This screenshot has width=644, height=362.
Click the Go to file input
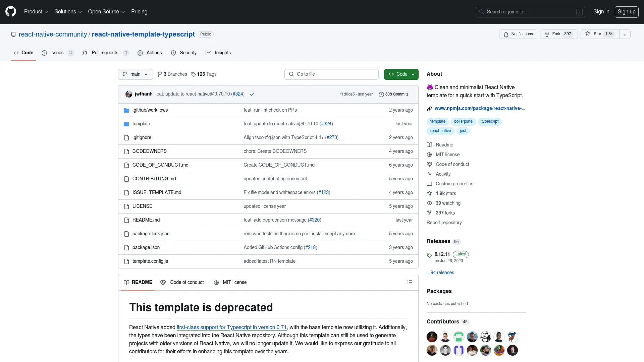point(331,74)
